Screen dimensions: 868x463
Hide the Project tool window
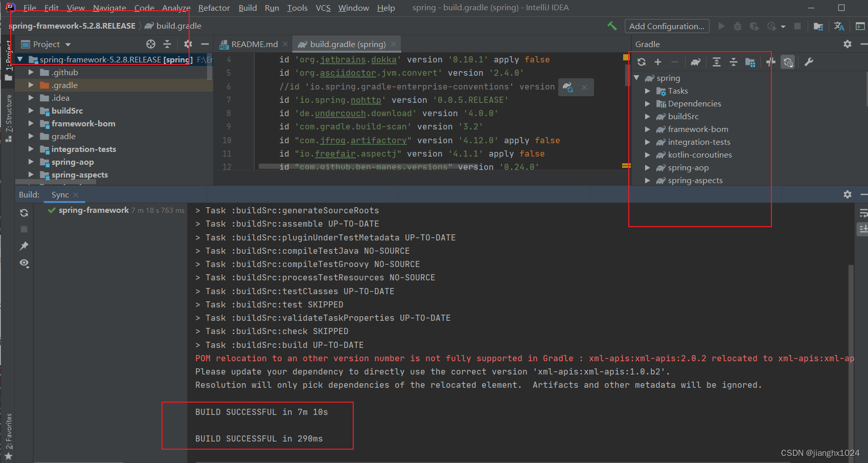click(205, 44)
